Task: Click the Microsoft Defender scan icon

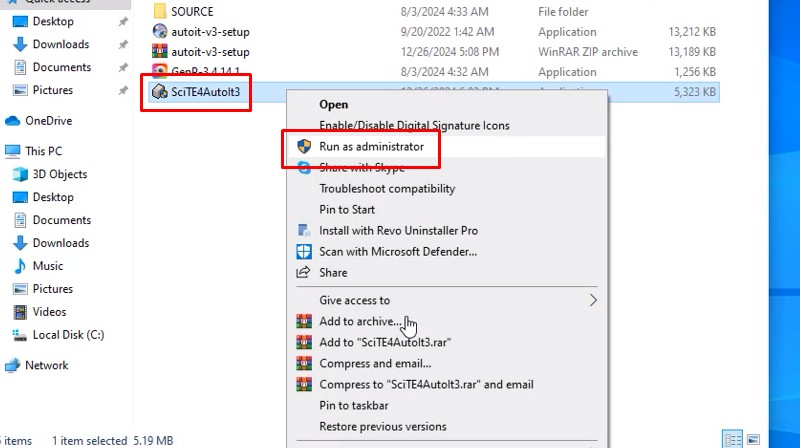Action: (304, 252)
